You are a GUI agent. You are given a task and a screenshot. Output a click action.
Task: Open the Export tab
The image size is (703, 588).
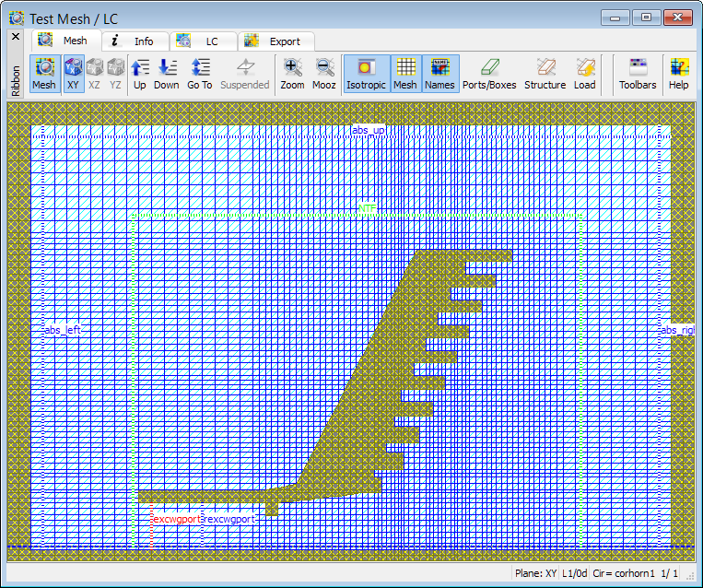click(x=275, y=41)
